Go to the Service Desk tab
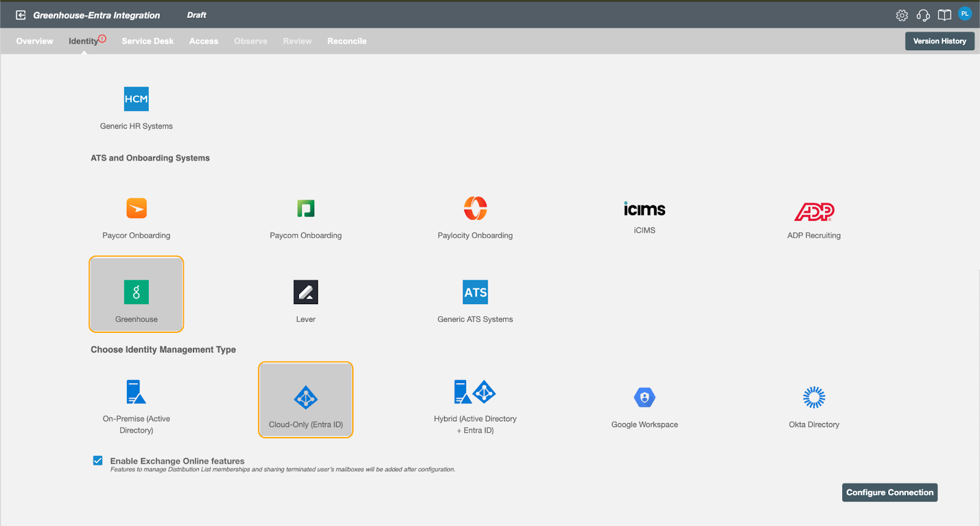 (148, 41)
